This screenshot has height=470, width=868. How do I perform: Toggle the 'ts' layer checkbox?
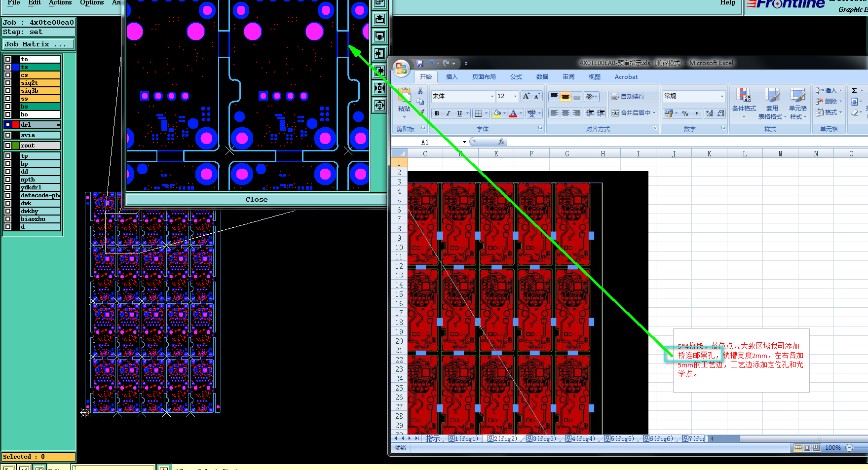[x=8, y=67]
